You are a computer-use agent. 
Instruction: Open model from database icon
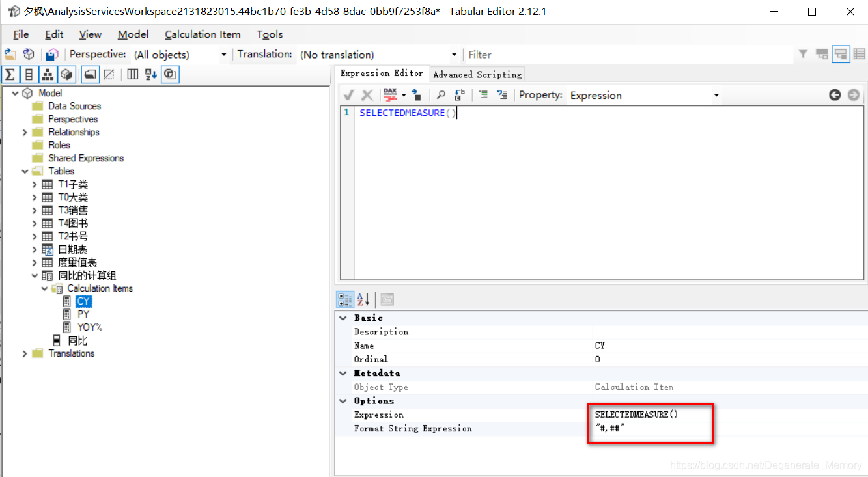(29, 55)
